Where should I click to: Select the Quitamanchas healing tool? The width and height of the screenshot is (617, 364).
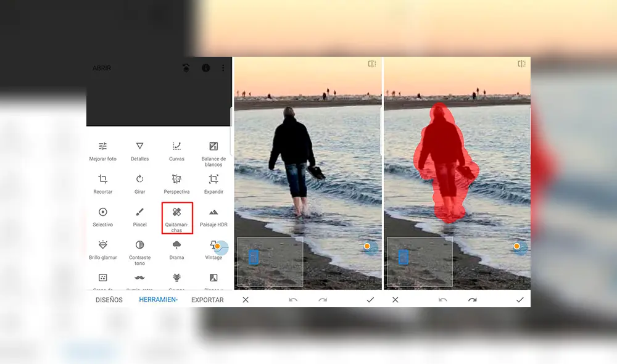click(x=177, y=218)
